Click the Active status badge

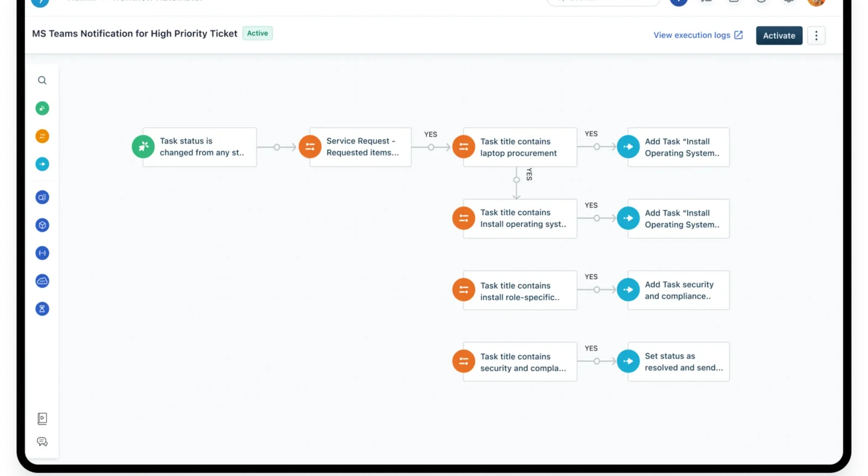[x=257, y=33]
